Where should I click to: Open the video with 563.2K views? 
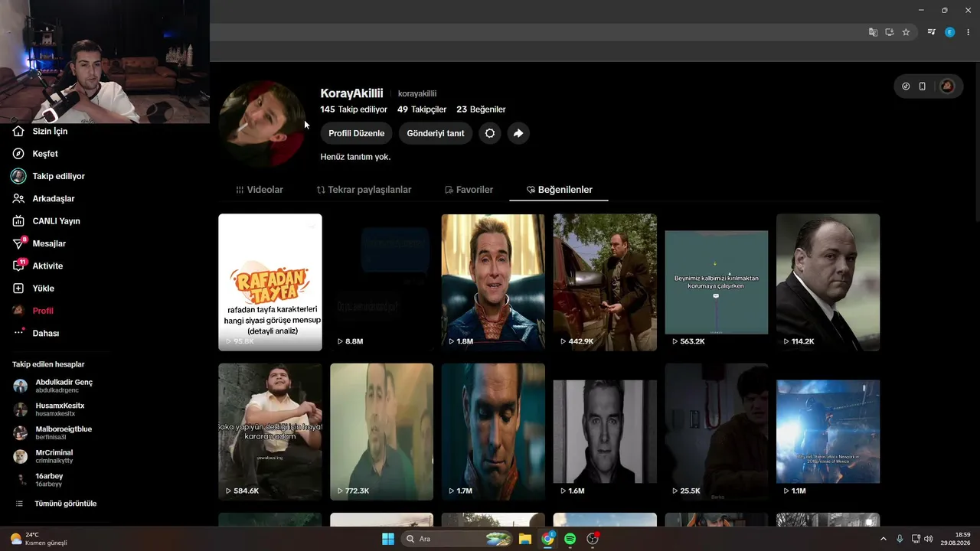click(x=717, y=282)
